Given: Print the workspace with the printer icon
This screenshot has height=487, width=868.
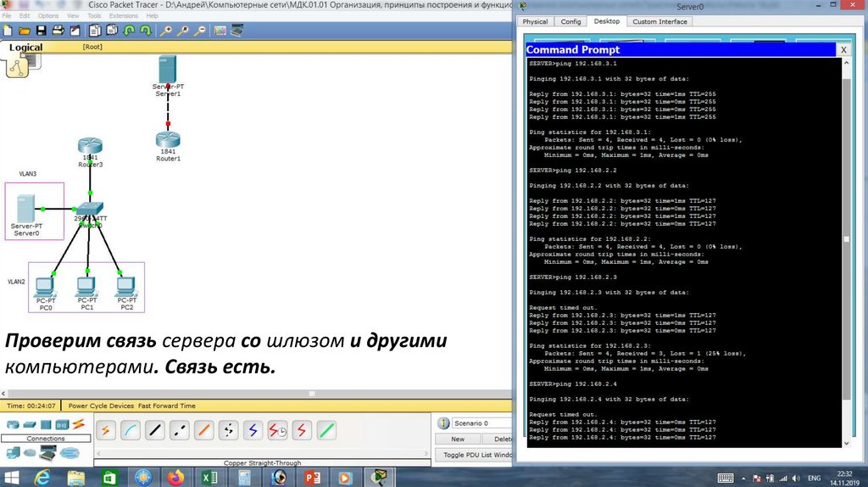Looking at the screenshot, I should (58, 31).
